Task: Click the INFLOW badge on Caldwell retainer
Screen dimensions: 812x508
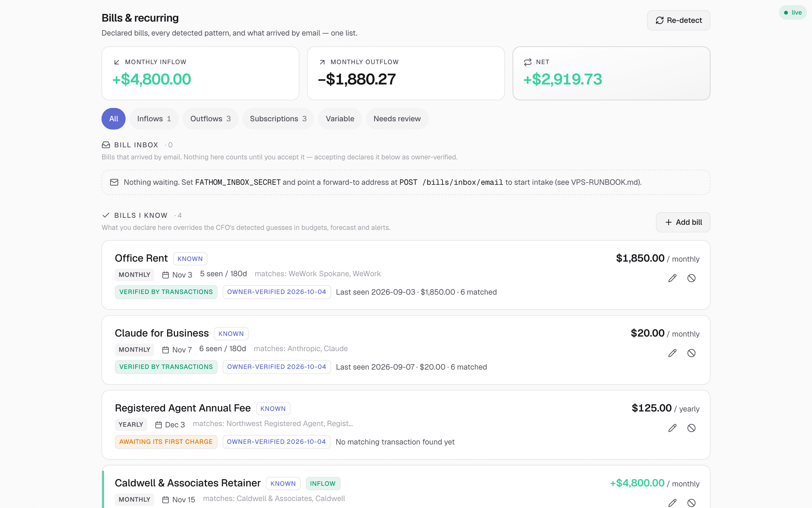Action: [x=323, y=484]
